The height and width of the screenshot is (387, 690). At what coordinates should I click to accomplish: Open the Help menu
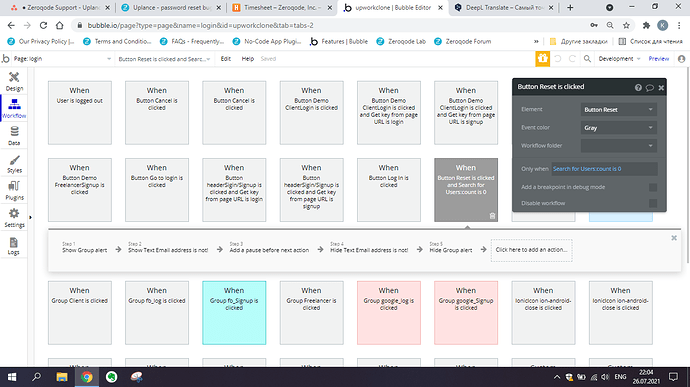(248, 59)
